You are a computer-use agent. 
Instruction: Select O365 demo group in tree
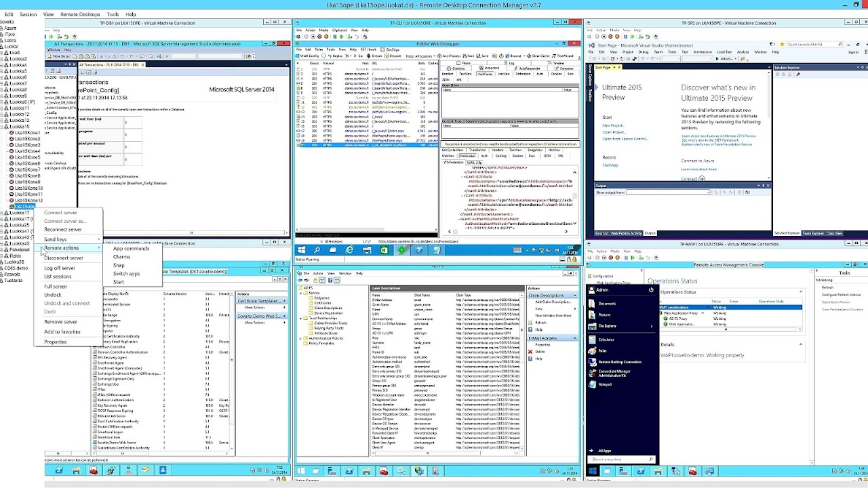(18, 268)
